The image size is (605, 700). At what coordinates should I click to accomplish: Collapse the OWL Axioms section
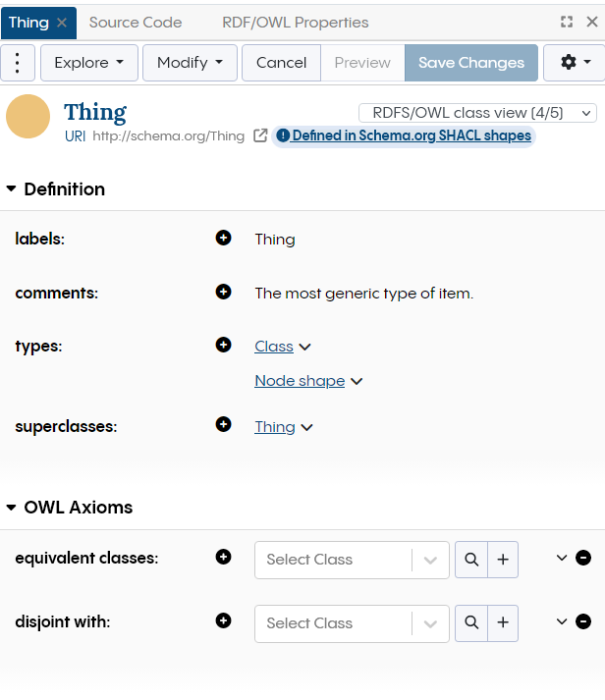click(12, 508)
